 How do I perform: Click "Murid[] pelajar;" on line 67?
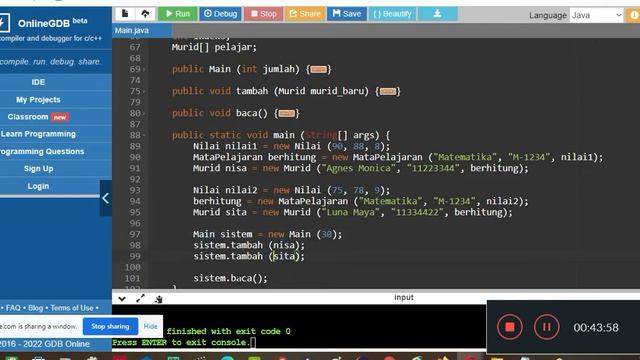[214, 47]
